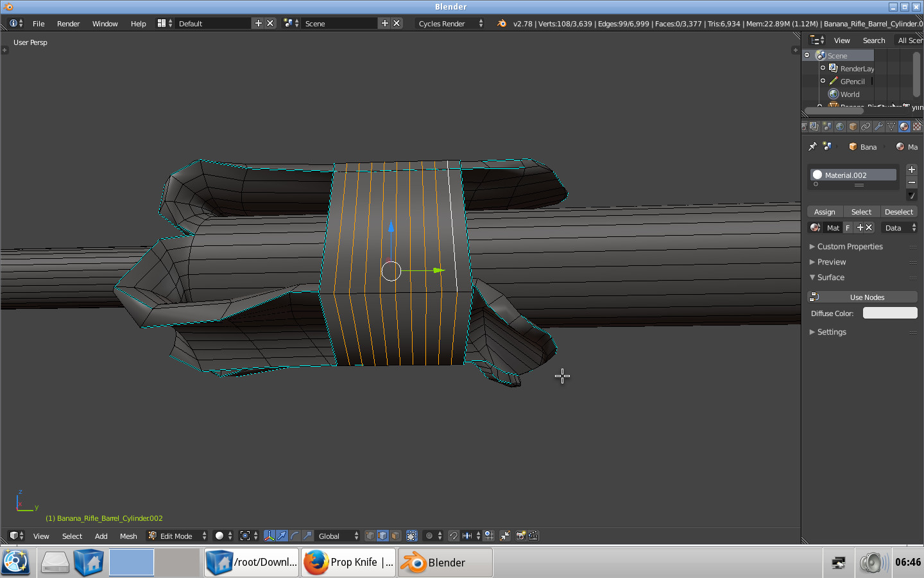Open the Modifiers tab with the wrench icon
The height and width of the screenshot is (578, 924).
tap(878, 127)
